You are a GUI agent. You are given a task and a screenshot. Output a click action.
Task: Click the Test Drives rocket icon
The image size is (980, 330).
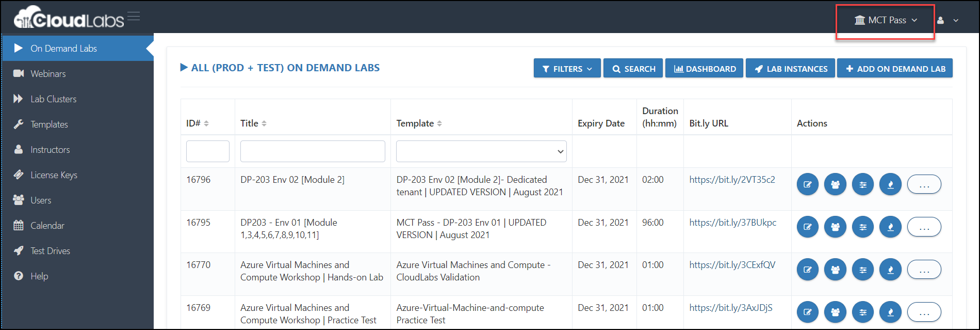19,250
